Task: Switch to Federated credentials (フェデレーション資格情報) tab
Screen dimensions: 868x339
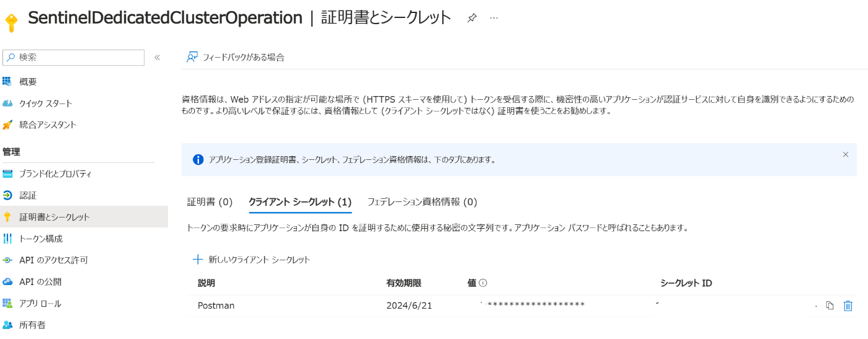Action: coord(422,202)
